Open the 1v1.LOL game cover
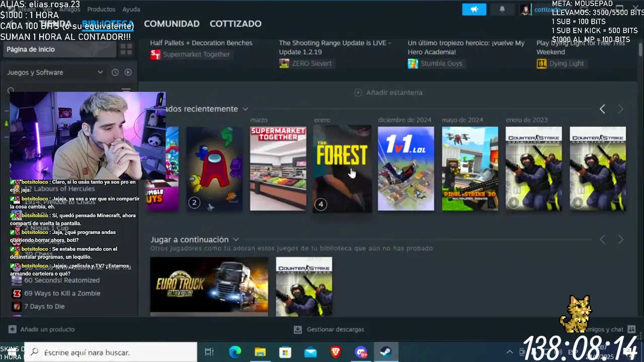The width and height of the screenshot is (644, 362). click(x=406, y=169)
